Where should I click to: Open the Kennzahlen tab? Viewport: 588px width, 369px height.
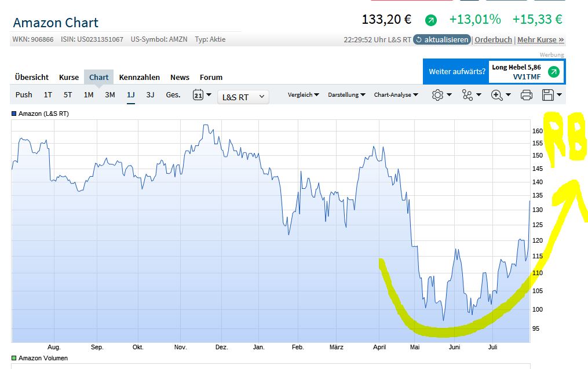140,77
